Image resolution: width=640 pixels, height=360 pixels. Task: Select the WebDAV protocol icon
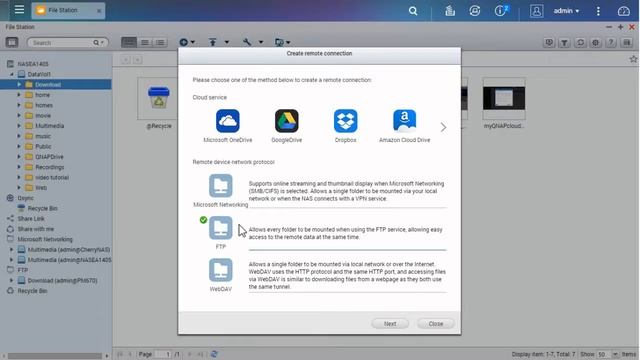(221, 270)
